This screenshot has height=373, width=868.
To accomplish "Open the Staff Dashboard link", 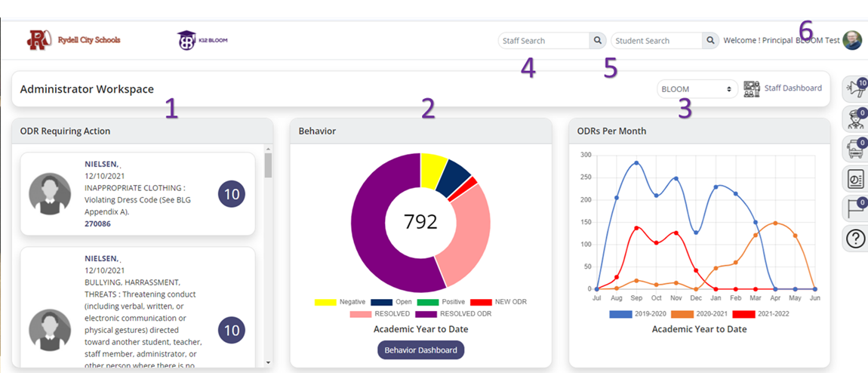I will point(783,88).
